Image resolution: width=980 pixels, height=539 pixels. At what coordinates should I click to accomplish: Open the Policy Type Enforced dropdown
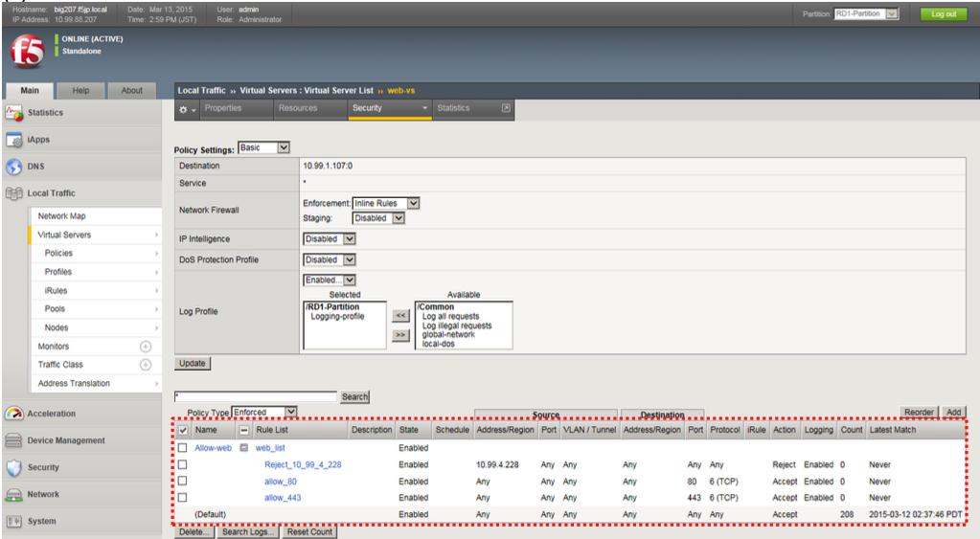[263, 413]
